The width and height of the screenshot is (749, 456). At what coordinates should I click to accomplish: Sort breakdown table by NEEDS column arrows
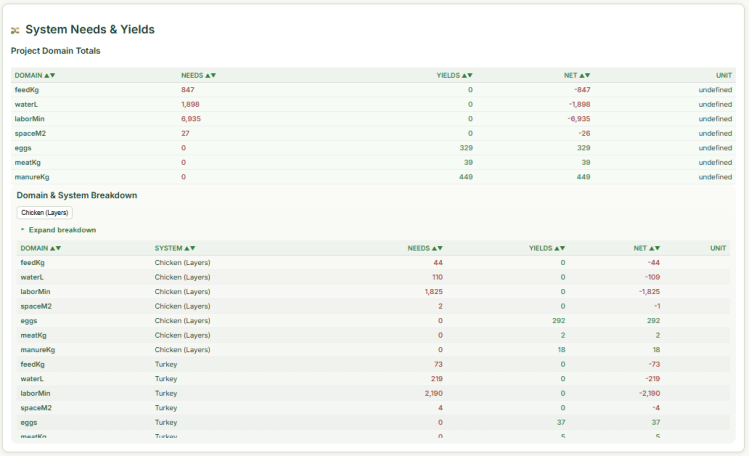point(438,248)
